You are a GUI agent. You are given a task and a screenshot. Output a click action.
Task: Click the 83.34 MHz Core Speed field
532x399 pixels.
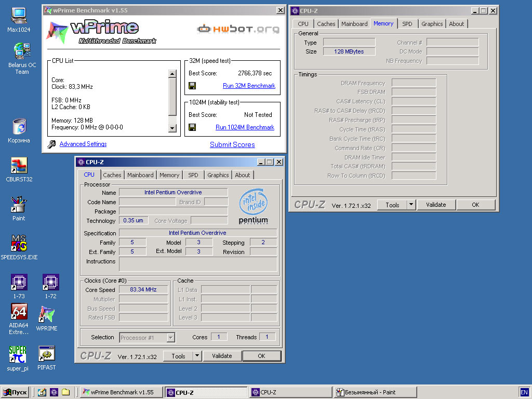pyautogui.click(x=143, y=289)
